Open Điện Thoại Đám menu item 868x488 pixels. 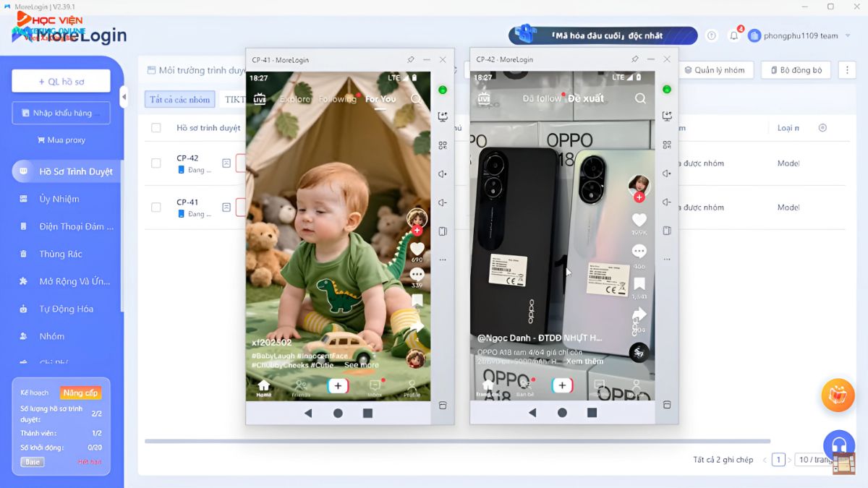(x=67, y=226)
